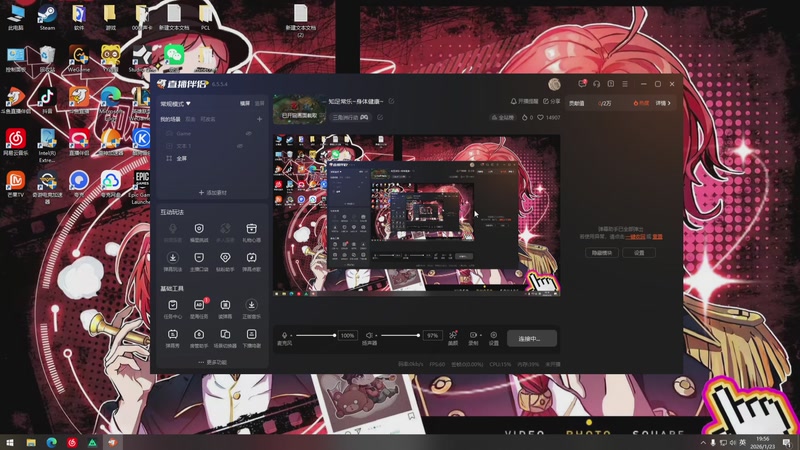Open the Windows Start button

coord(10,442)
